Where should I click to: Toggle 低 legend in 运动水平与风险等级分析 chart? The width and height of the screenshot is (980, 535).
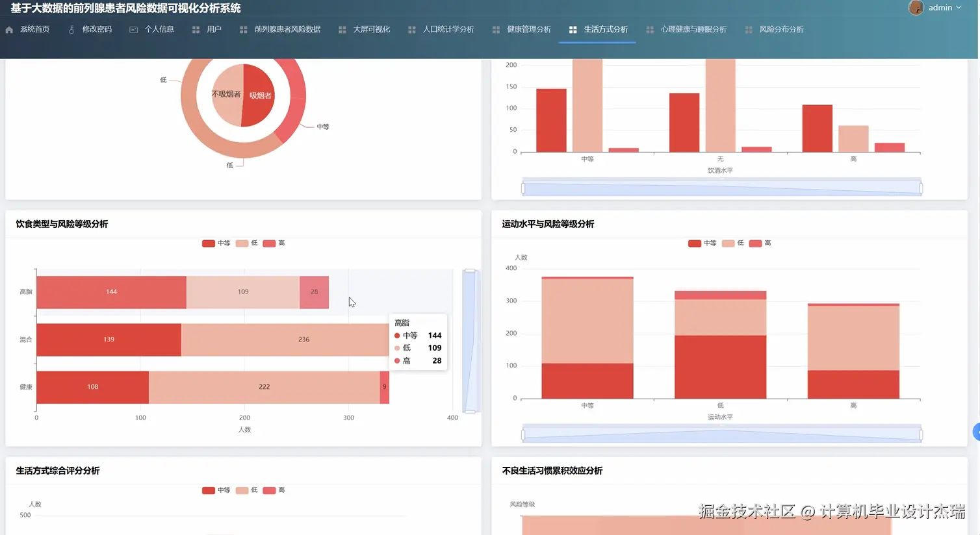point(733,243)
